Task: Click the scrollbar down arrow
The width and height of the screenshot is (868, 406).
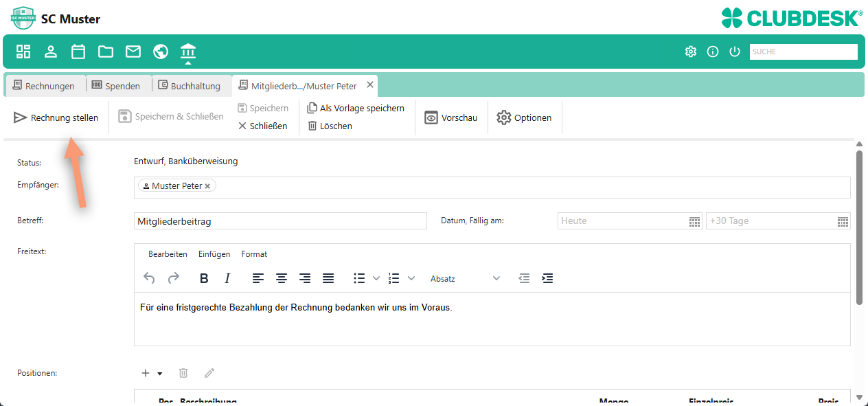Action: point(859,397)
